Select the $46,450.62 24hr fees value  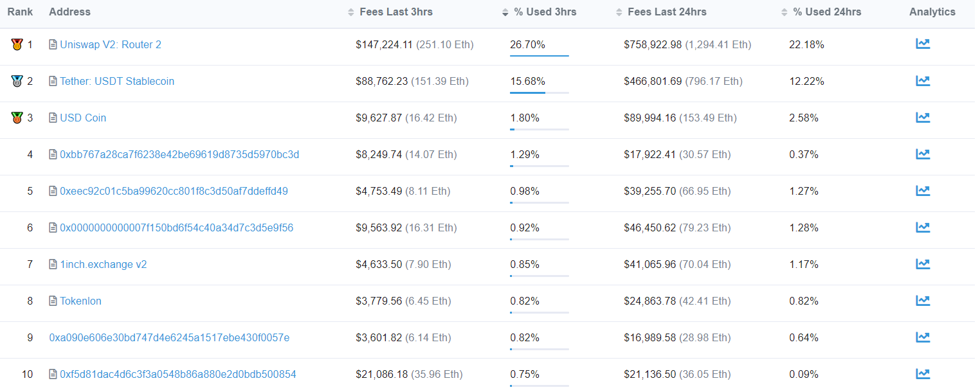(650, 227)
